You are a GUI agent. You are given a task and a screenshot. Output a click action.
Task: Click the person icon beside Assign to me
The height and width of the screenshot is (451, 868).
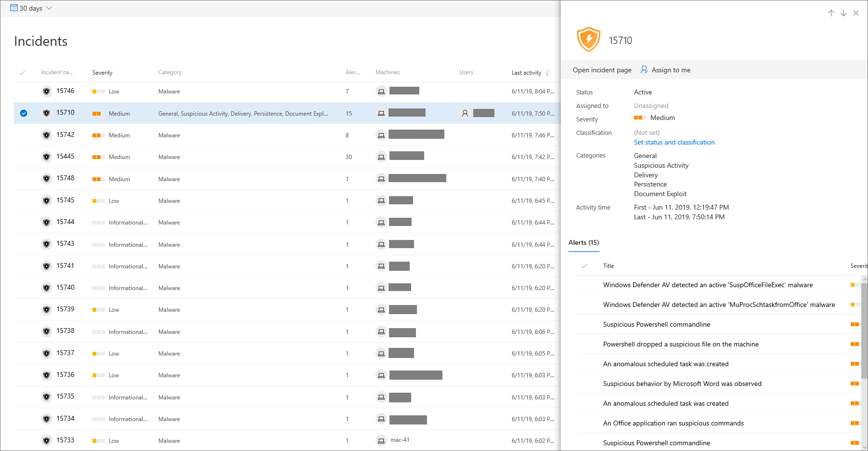[x=644, y=70]
